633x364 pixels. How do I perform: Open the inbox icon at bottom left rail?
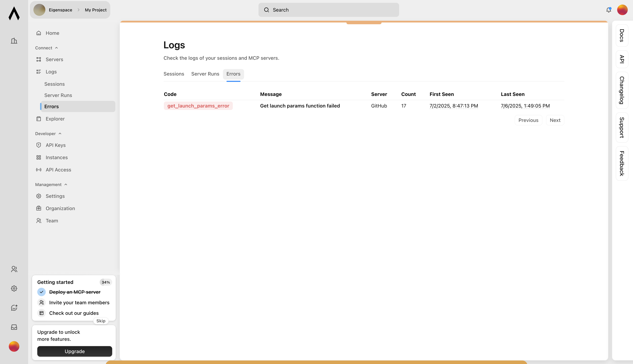pyautogui.click(x=14, y=327)
